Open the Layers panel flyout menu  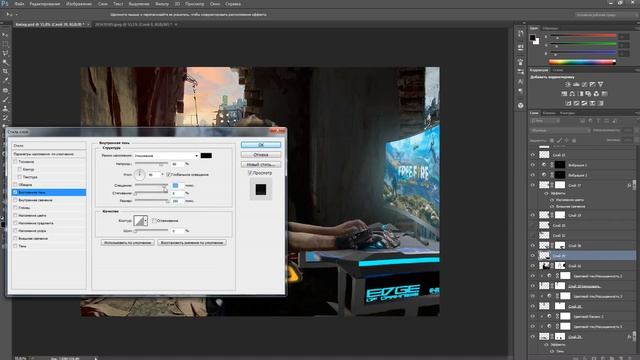click(637, 113)
